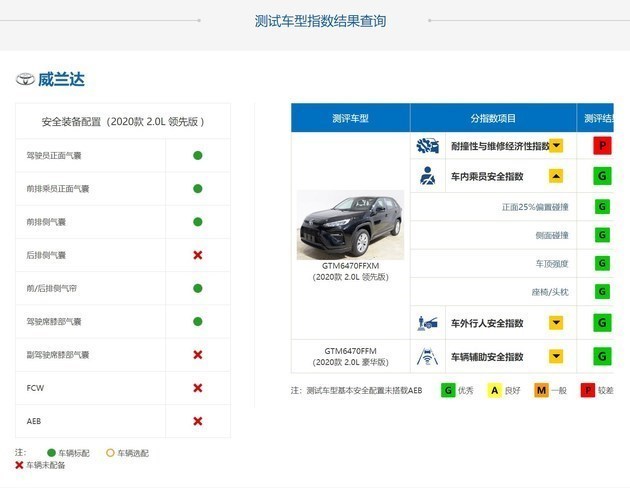Click green dot for 驾驶员正面气囊
This screenshot has width=630, height=488.
198,155
